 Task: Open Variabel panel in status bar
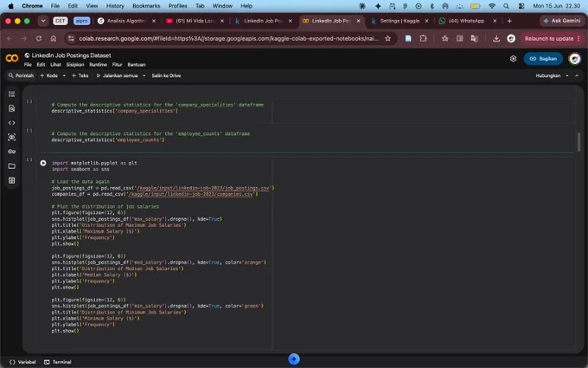tap(22, 362)
